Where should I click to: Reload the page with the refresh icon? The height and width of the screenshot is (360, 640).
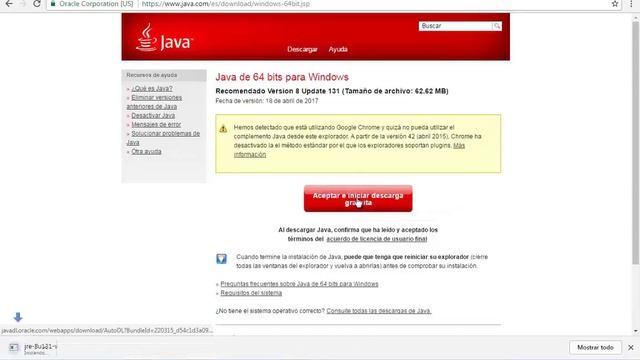click(x=37, y=4)
